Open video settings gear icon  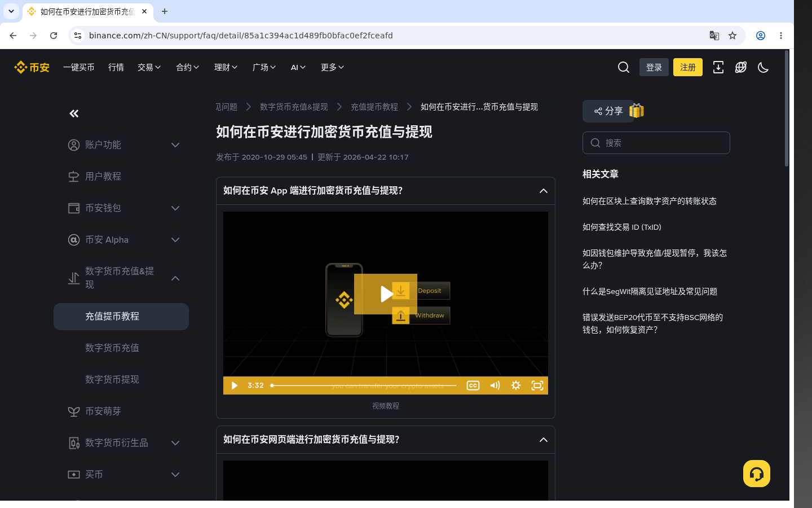[515, 386]
